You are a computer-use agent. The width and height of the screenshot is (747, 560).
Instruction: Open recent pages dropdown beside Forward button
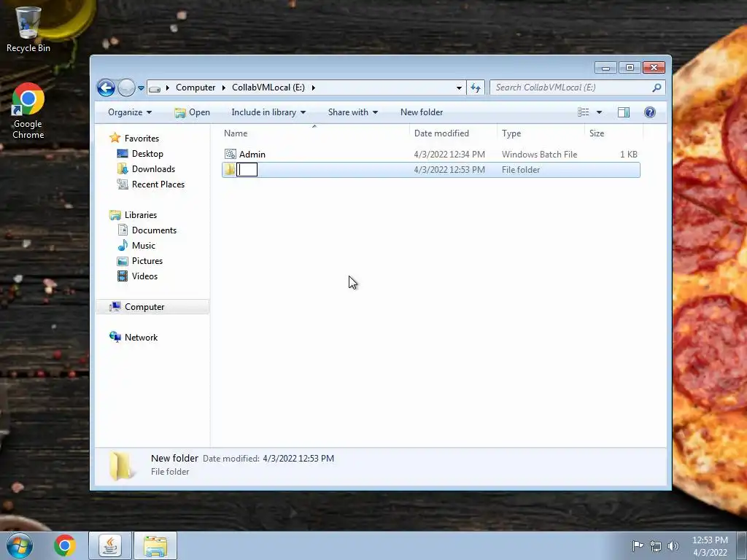(141, 88)
